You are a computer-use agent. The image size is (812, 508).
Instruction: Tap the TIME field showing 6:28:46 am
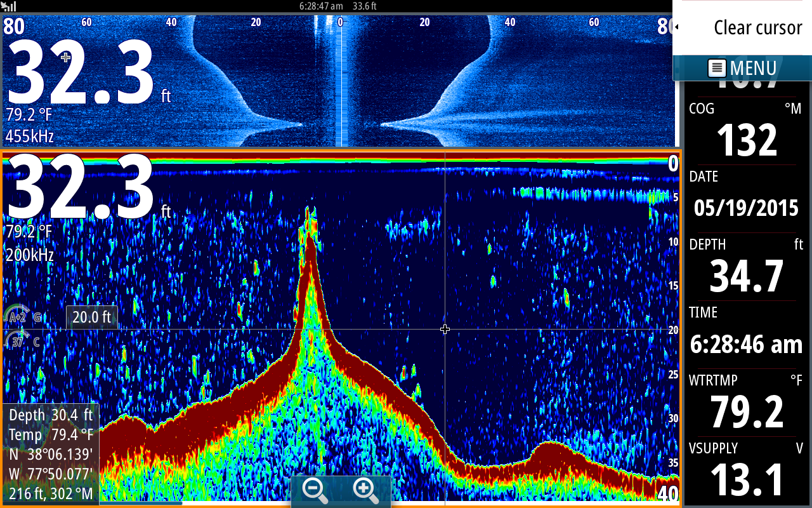pos(746,333)
